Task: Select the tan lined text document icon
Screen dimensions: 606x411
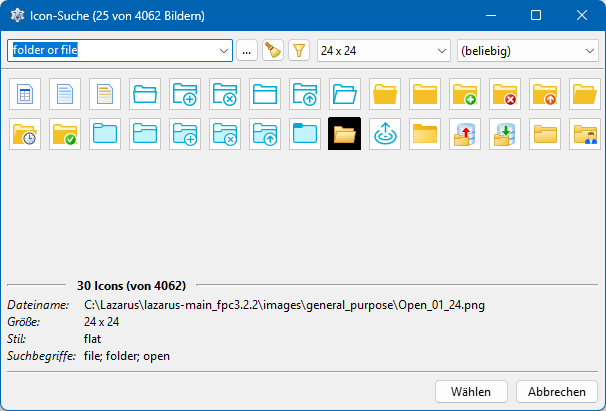Action: pyautogui.click(x=105, y=94)
